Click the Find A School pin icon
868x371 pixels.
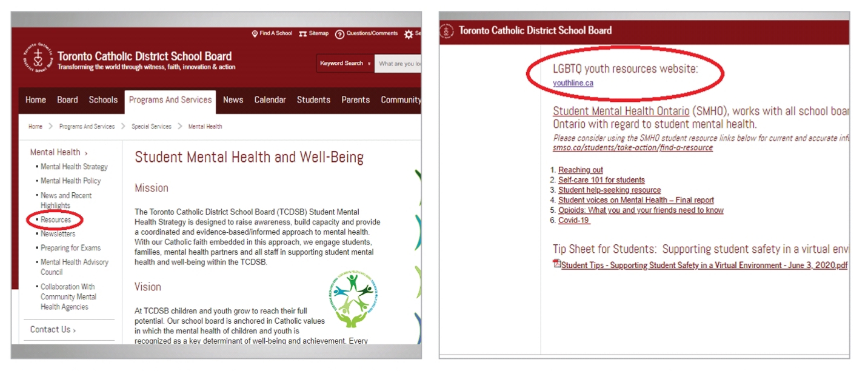click(x=255, y=34)
